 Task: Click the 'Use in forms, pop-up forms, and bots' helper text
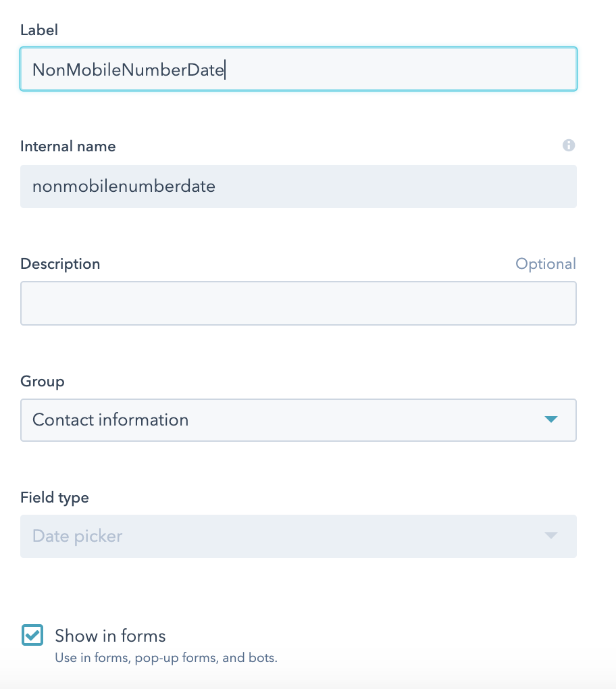point(166,658)
